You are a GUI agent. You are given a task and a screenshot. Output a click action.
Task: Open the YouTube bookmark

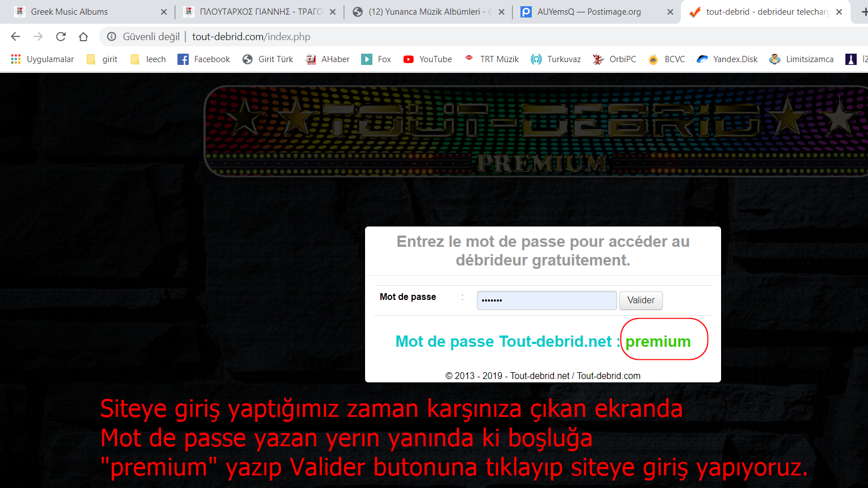[x=428, y=59]
